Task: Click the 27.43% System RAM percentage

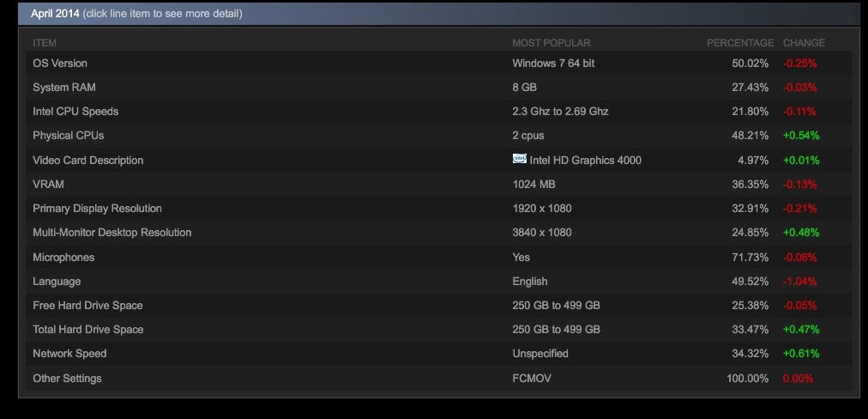Action: click(x=750, y=88)
